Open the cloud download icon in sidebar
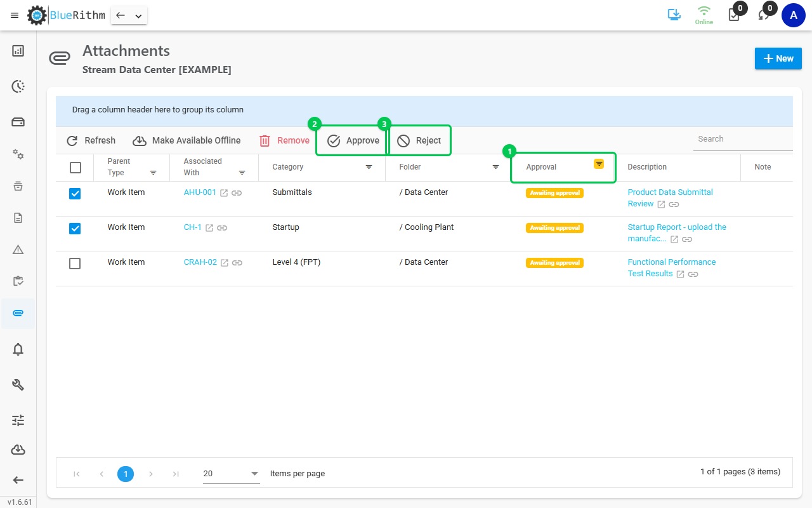 click(18, 450)
